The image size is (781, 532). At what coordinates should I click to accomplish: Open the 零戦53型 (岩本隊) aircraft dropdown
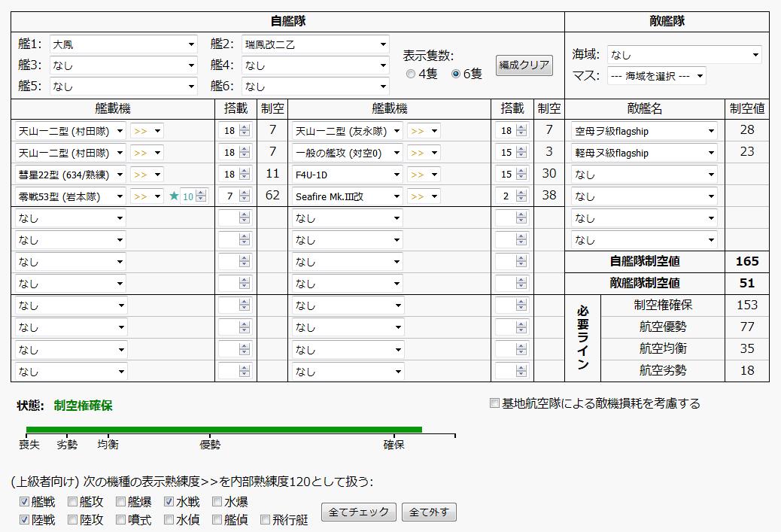[70, 196]
